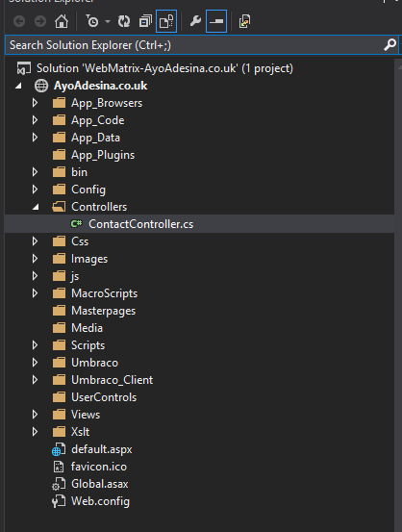This screenshot has width=402, height=532.
Task: Expand the js folder
Action: coord(35,276)
